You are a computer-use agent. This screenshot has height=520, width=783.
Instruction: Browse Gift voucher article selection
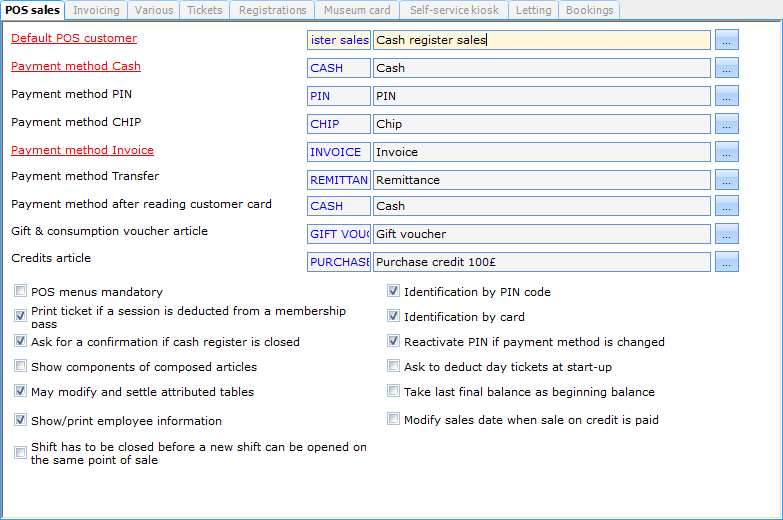[x=727, y=234]
